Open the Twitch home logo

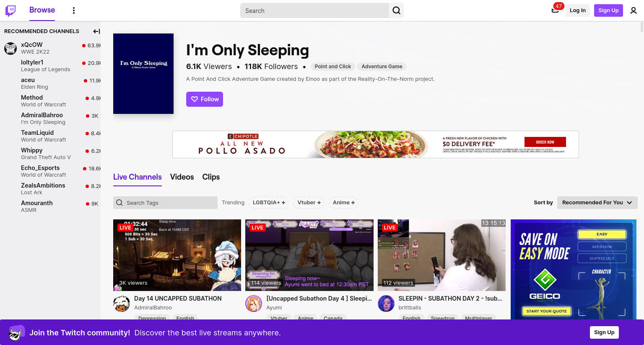point(10,10)
